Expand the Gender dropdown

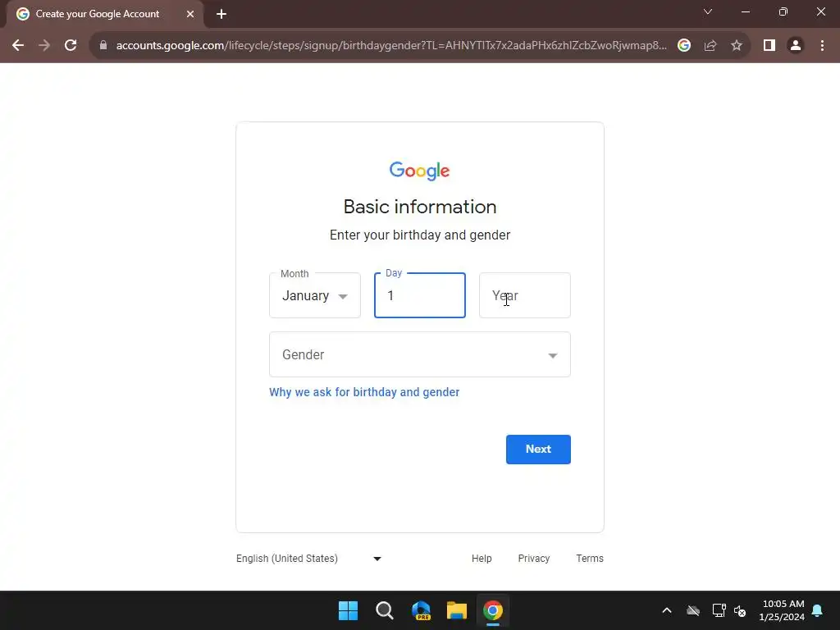tap(420, 354)
